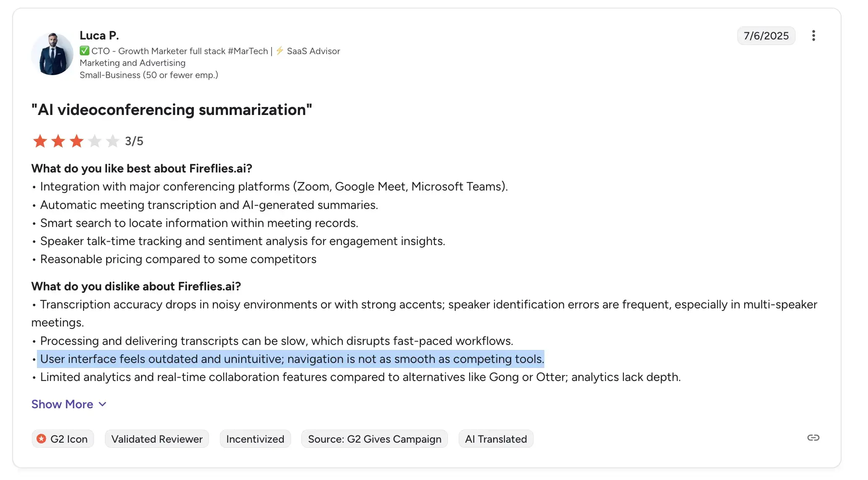This screenshot has width=868, height=480.
Task: Click the Incentivized tag
Action: tap(255, 439)
